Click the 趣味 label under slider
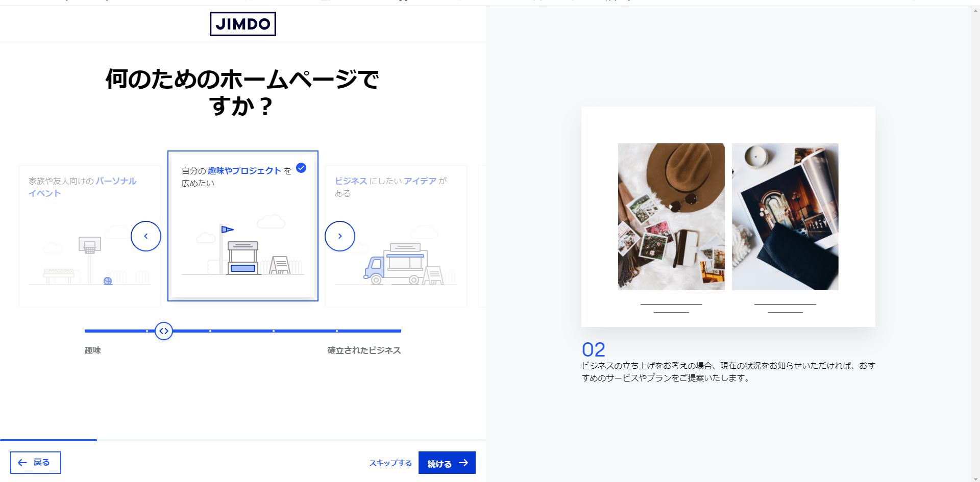This screenshot has height=482, width=980. click(x=93, y=350)
